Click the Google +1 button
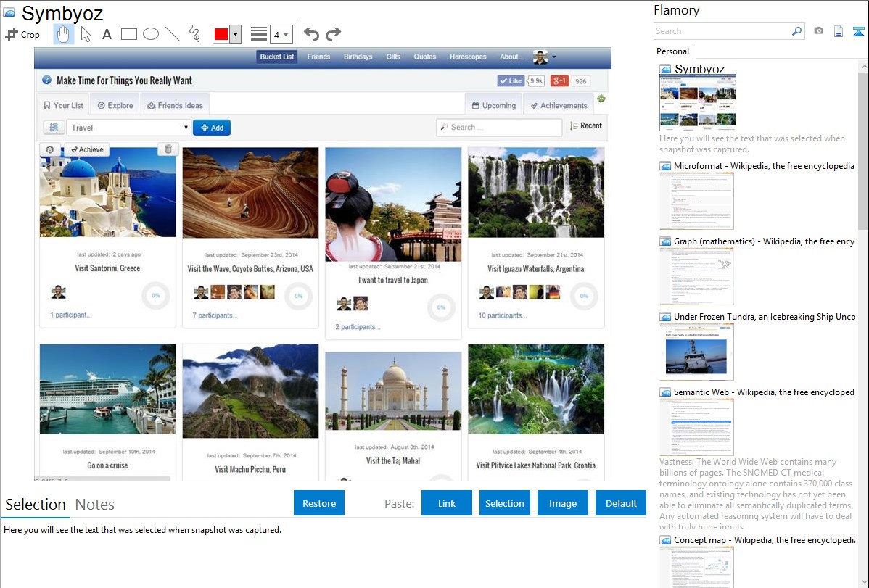The image size is (869, 588). coord(559,81)
